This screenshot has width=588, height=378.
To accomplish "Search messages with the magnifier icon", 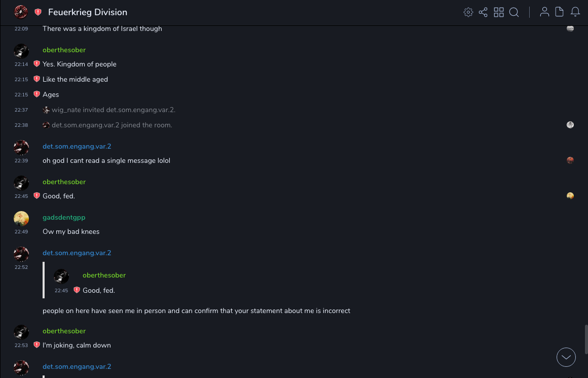I will [x=514, y=12].
